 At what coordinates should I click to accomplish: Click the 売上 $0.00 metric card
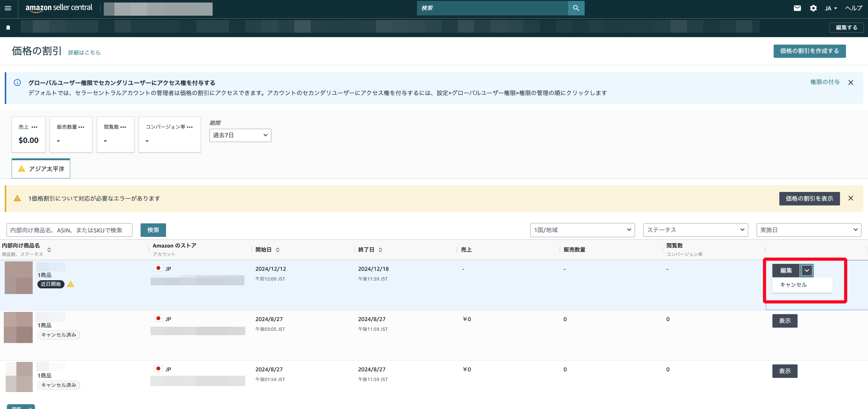(x=29, y=134)
